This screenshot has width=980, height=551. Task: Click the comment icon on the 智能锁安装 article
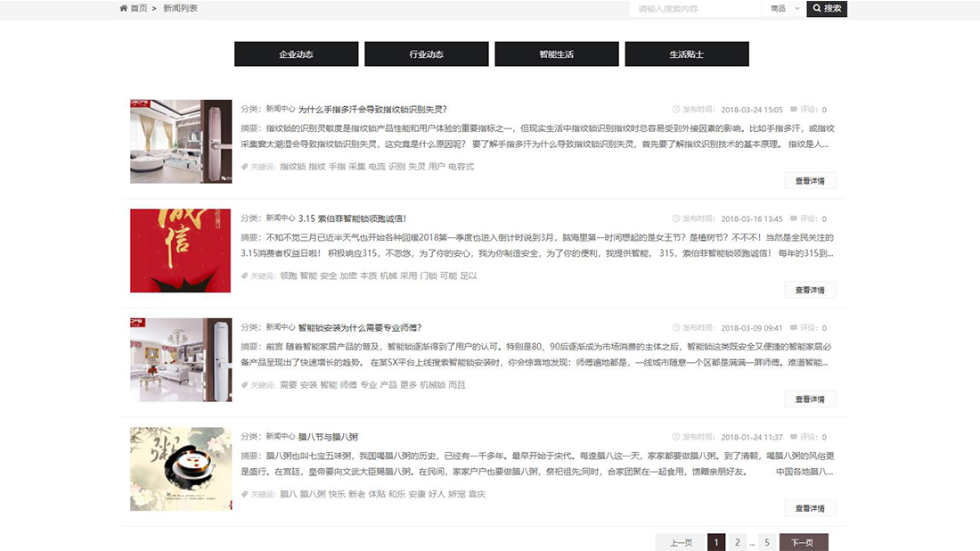793,325
